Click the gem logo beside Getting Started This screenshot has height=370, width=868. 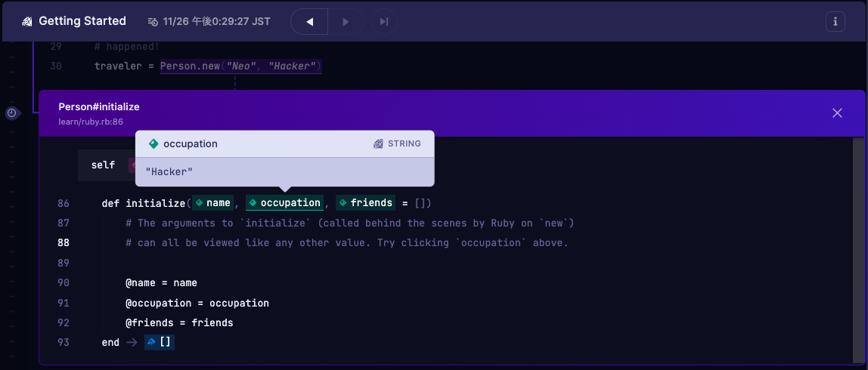tap(27, 22)
